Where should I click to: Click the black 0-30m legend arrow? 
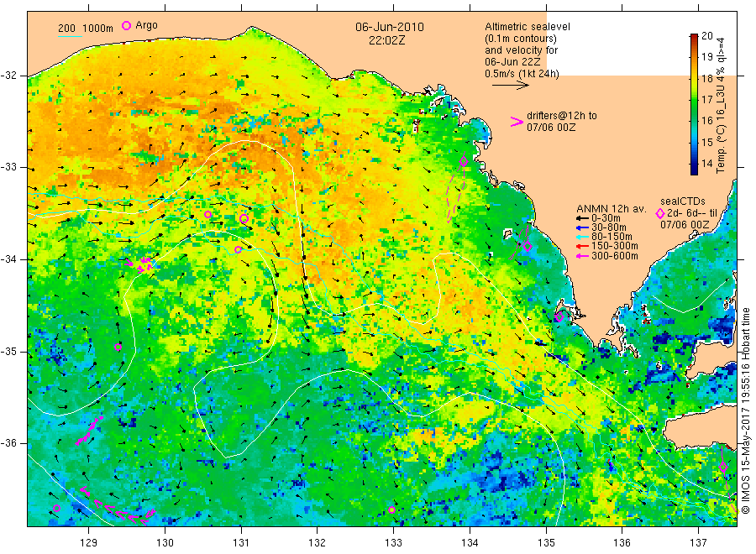(584, 218)
